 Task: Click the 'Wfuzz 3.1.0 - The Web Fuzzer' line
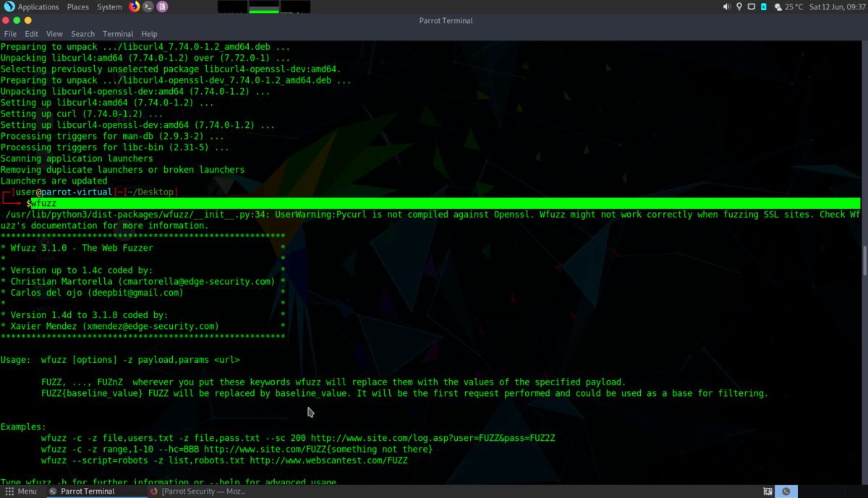point(82,248)
